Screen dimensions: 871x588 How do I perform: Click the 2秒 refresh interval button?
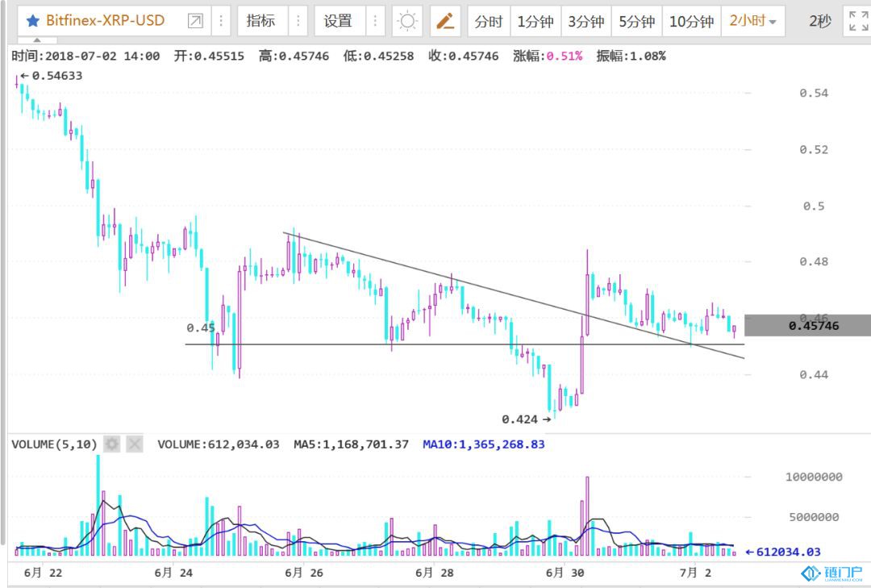coord(820,21)
